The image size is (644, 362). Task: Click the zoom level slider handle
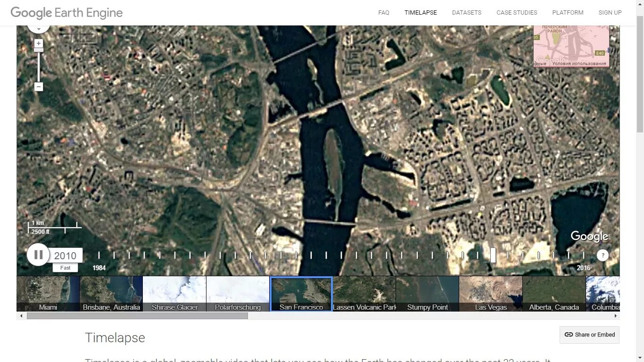pyautogui.click(x=39, y=50)
